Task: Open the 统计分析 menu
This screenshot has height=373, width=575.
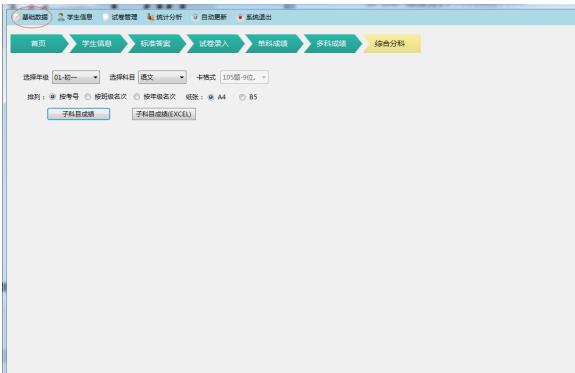Action: pos(165,17)
